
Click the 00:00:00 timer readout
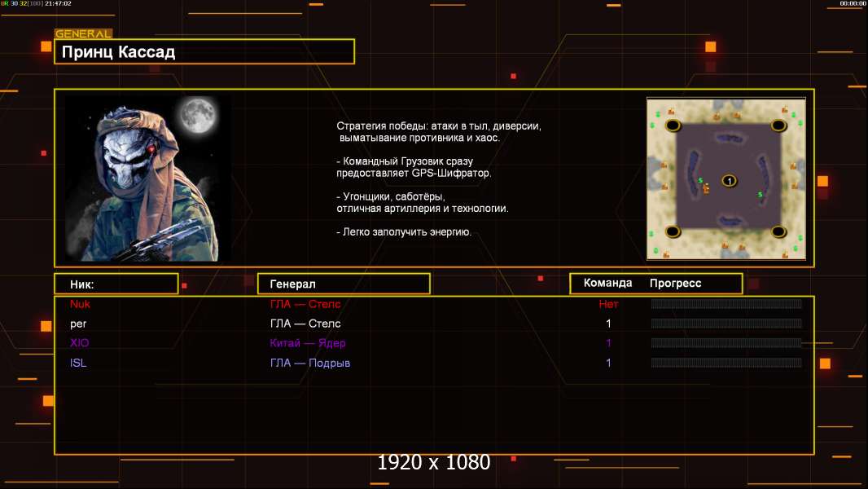pyautogui.click(x=853, y=3)
